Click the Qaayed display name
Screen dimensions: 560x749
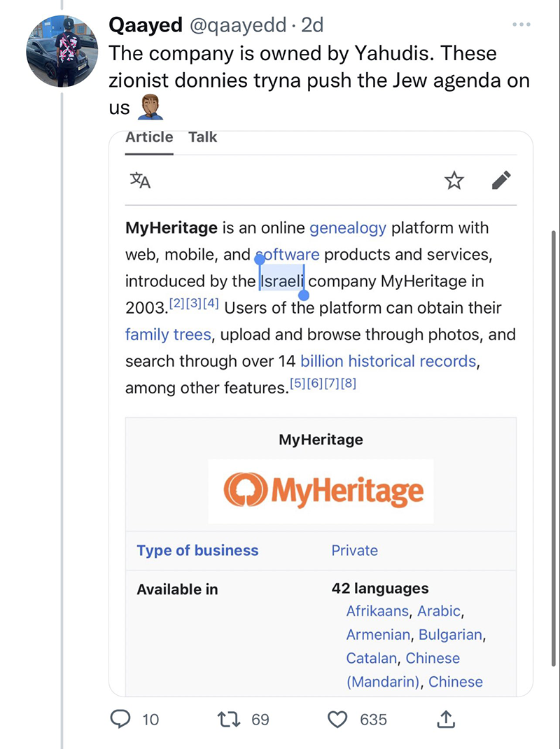point(146,24)
